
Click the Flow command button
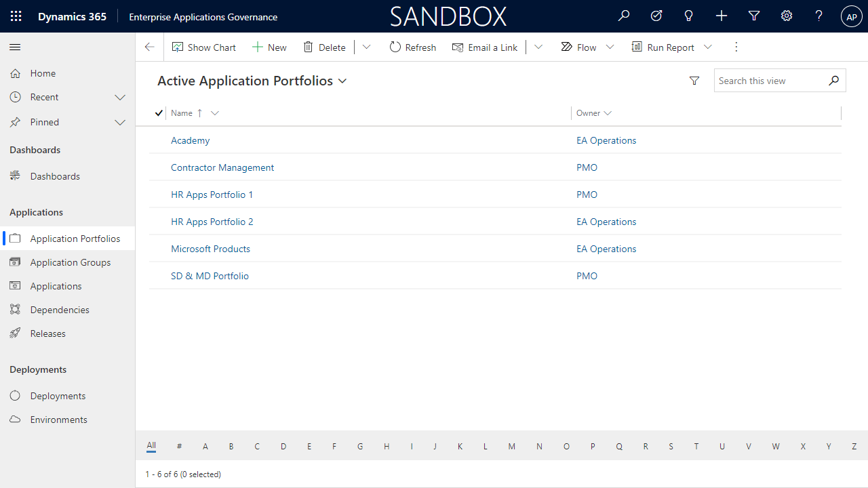pos(578,47)
